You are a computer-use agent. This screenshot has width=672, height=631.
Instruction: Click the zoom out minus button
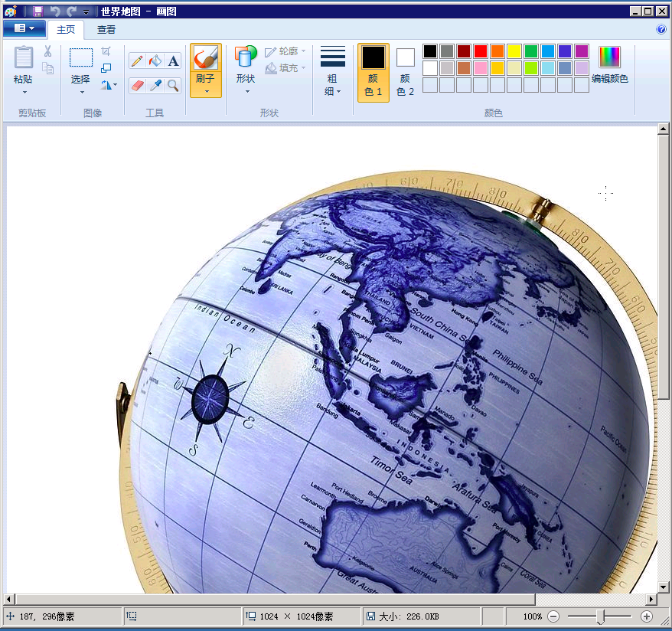(553, 616)
